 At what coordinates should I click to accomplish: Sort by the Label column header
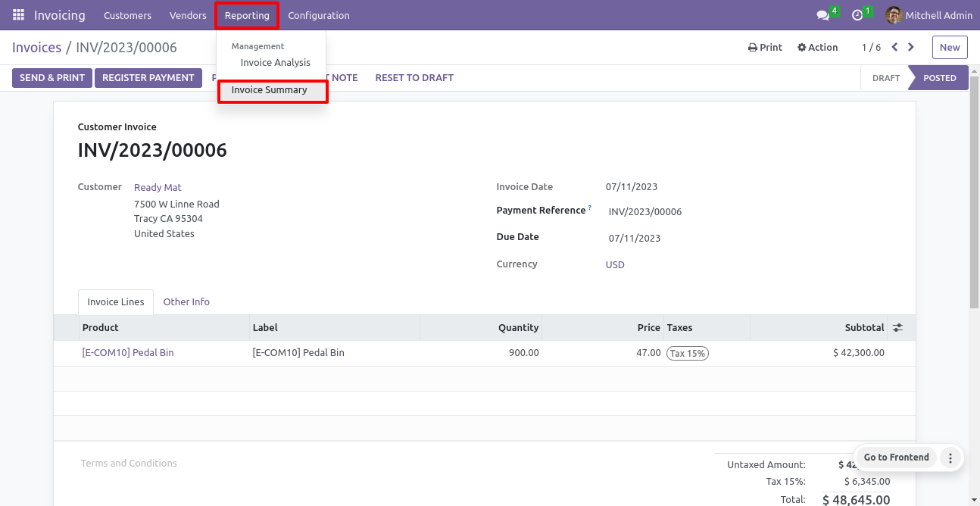tap(335, 328)
